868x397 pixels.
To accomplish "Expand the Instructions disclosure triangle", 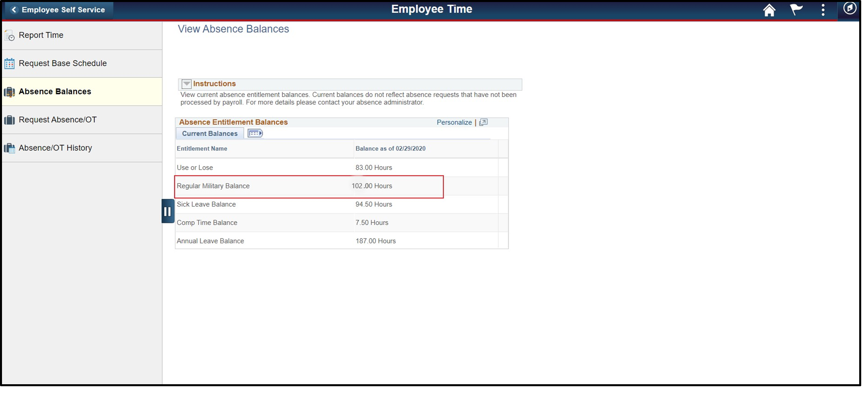I will 187,84.
